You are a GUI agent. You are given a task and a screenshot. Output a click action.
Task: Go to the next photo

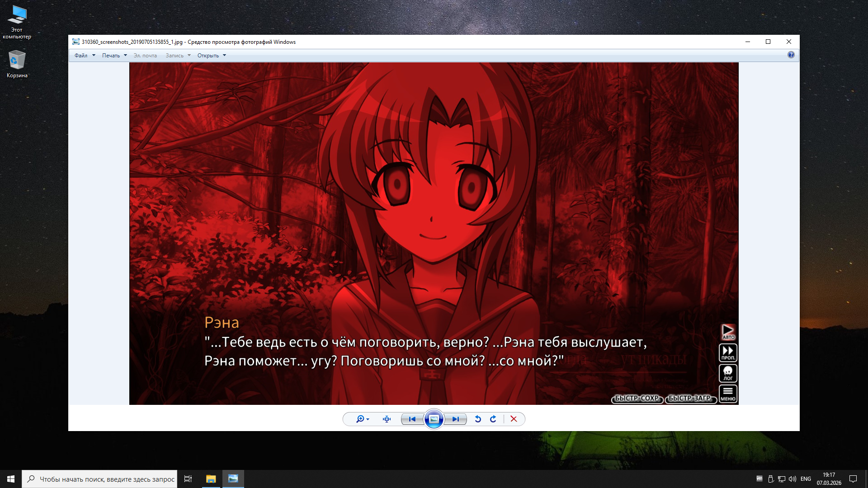[x=456, y=419]
